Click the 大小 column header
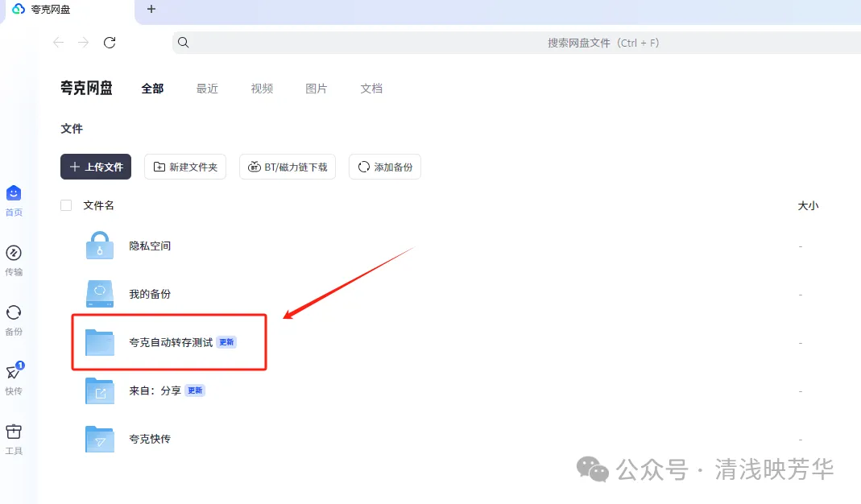Image resolution: width=861 pixels, height=504 pixels. (808, 206)
